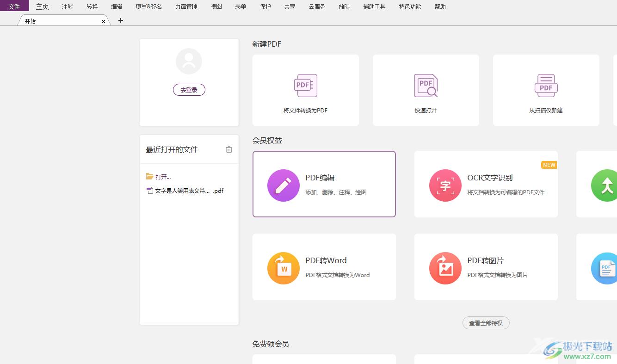This screenshot has height=364, width=617.
Task: Click description PDF格式文档转换为Word
Action: [338, 275]
